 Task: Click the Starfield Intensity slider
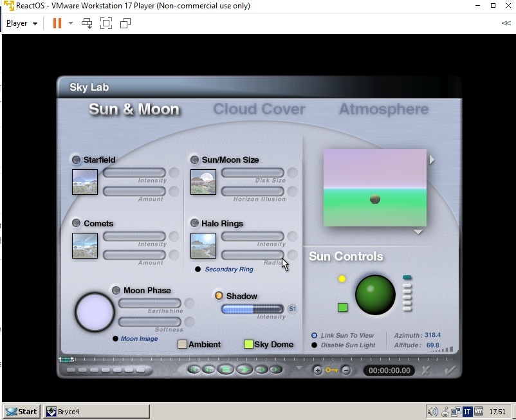tap(134, 172)
